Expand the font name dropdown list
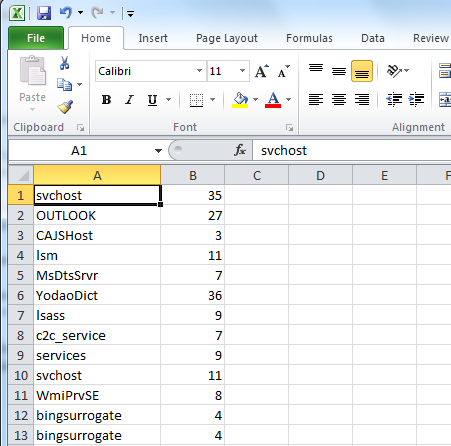 coord(199,71)
